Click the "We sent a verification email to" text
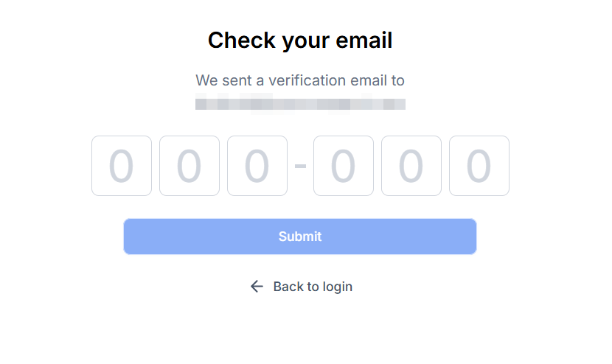Viewport: 612px width, 364px height. click(x=300, y=80)
